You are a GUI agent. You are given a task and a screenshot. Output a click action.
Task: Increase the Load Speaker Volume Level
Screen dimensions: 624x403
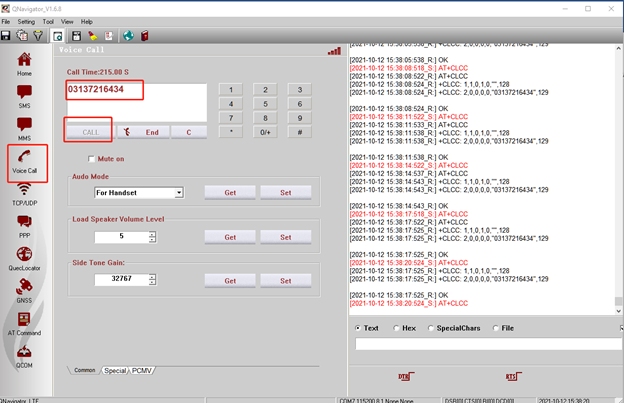152,234
